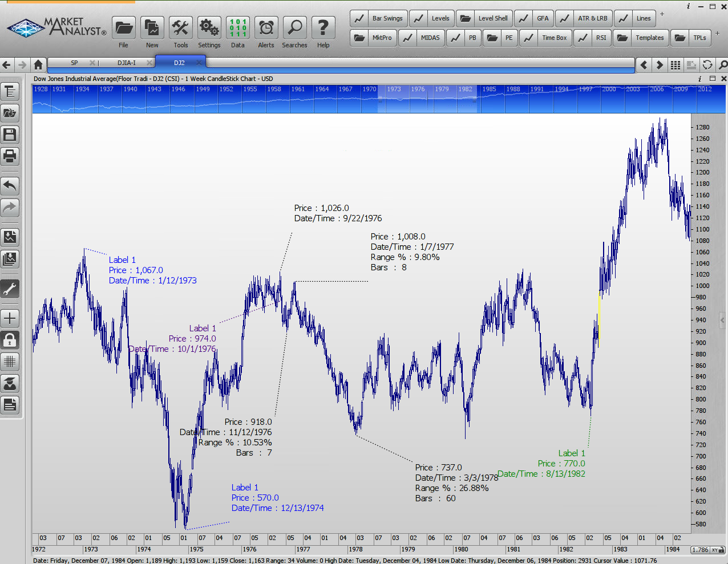Open the PE folder button
Screen dimensions: 728x564
coord(500,38)
